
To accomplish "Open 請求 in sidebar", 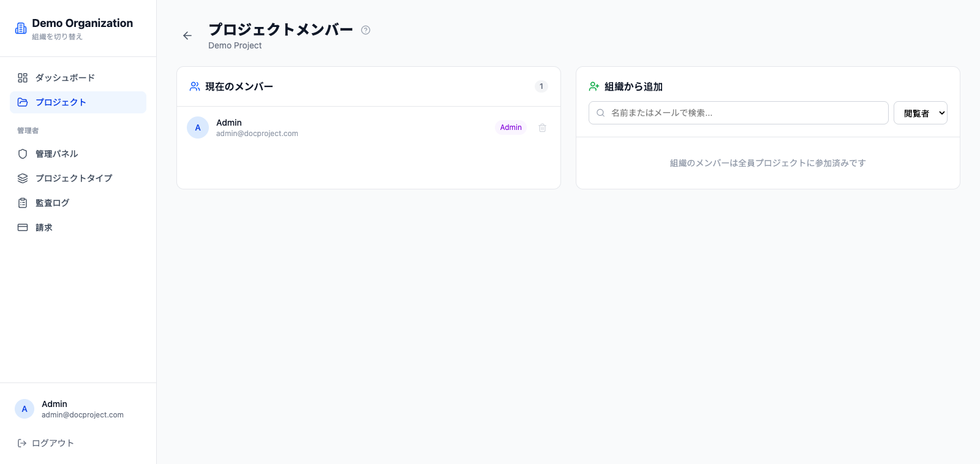I will click(78, 227).
